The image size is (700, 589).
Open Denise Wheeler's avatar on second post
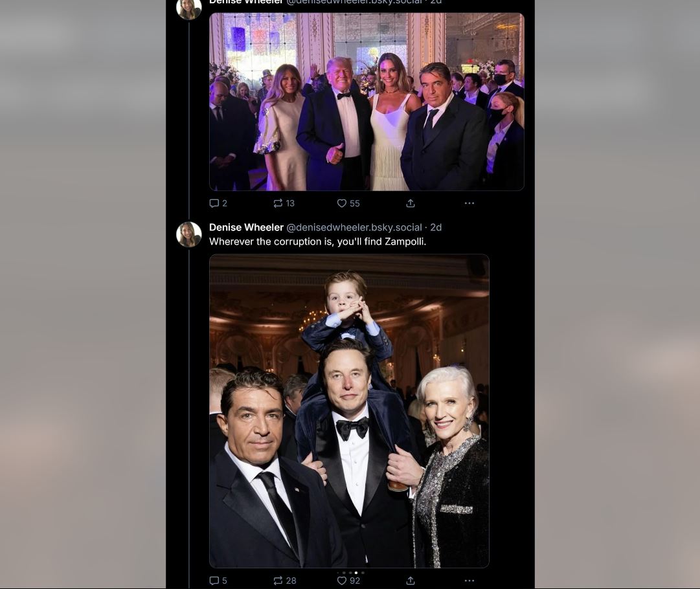[x=189, y=234]
